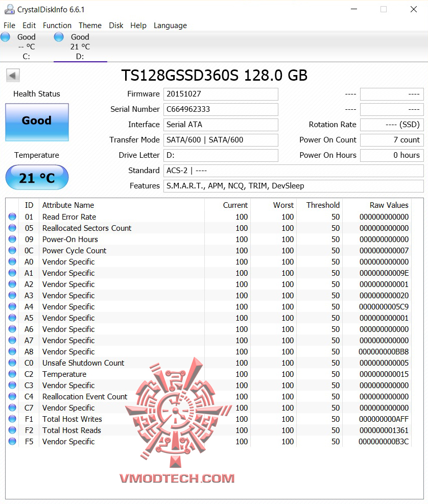Click status icon for Reallocated Sectors Count
The image size is (428, 504).
pyautogui.click(x=12, y=228)
